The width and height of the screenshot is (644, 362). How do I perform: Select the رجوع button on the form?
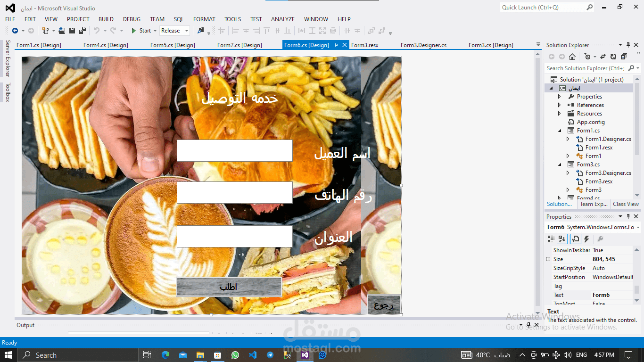click(x=384, y=304)
